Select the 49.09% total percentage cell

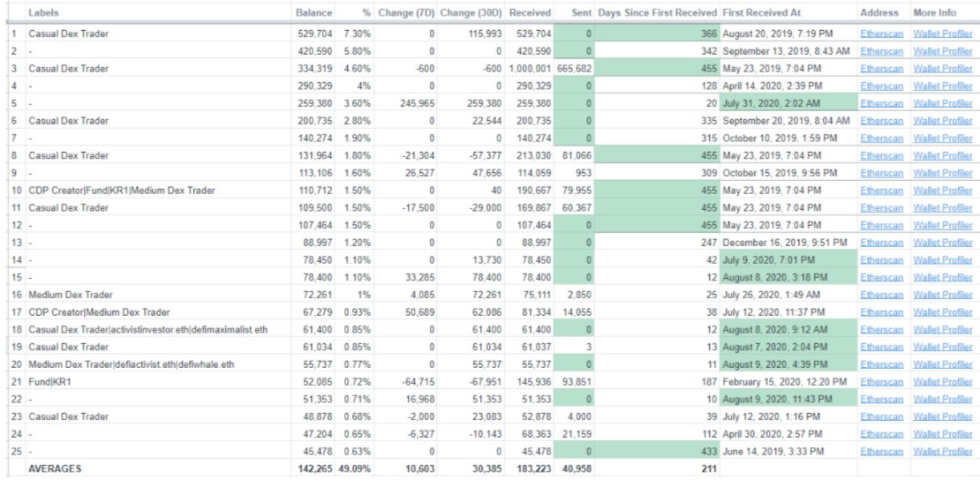click(x=356, y=469)
